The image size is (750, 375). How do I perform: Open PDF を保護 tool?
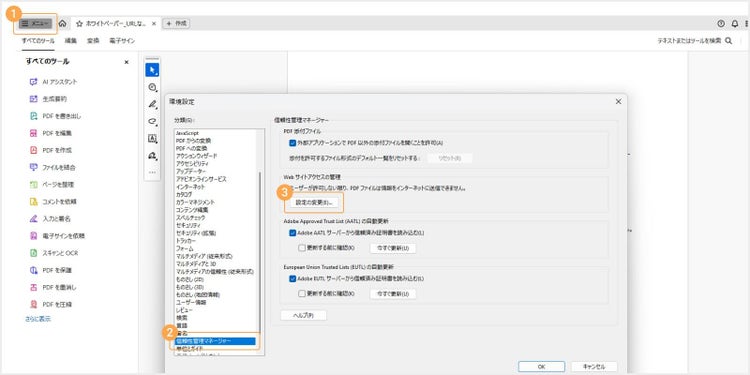point(50,270)
